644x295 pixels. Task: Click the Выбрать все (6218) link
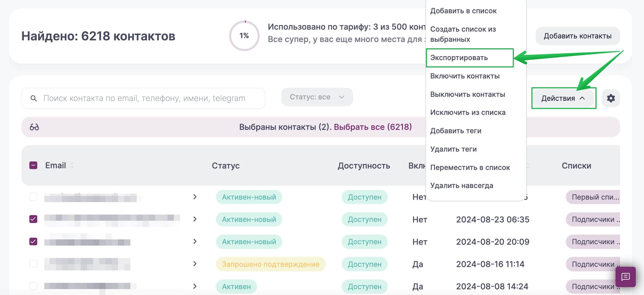point(373,127)
